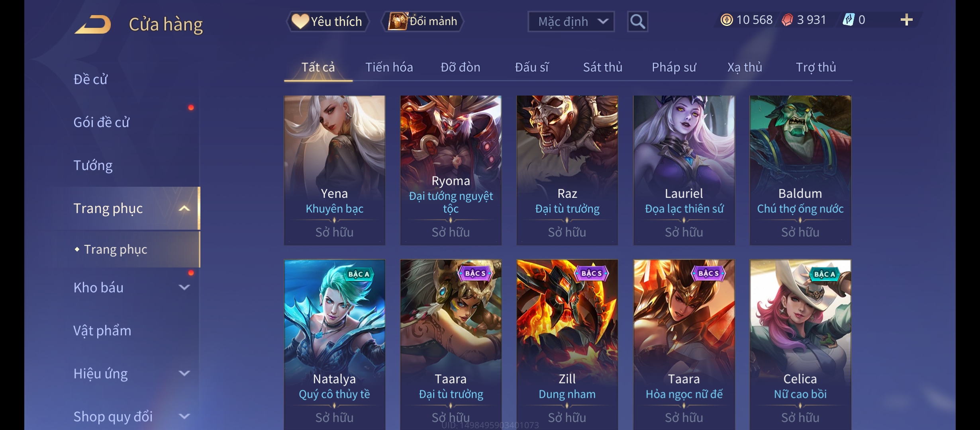Open the Mặc định sort dropdown
The height and width of the screenshot is (430, 980).
coord(571,21)
